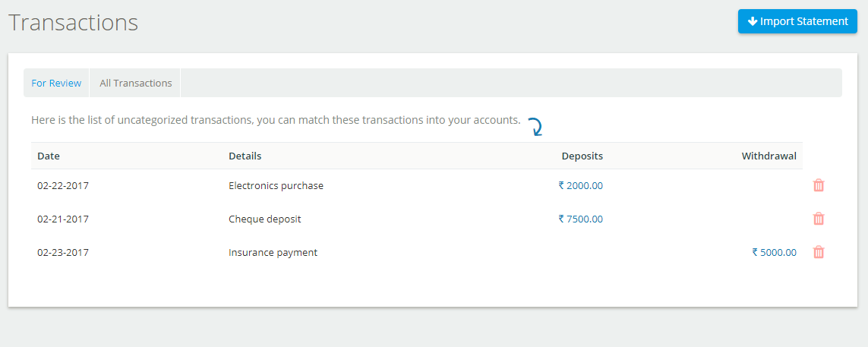
Task: Open the All Transactions tab
Action: 136,83
